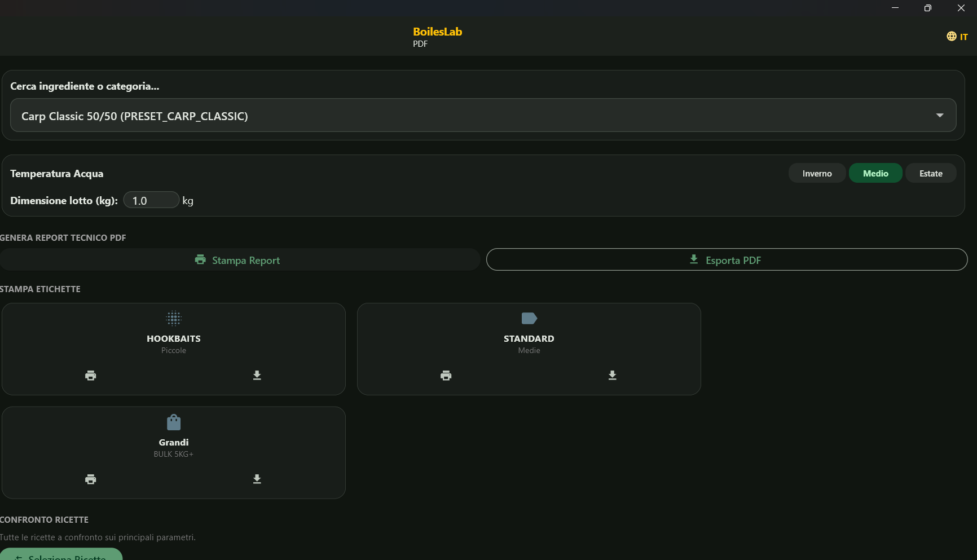
Task: Minimize the BoilesLab window
Action: 895,8
